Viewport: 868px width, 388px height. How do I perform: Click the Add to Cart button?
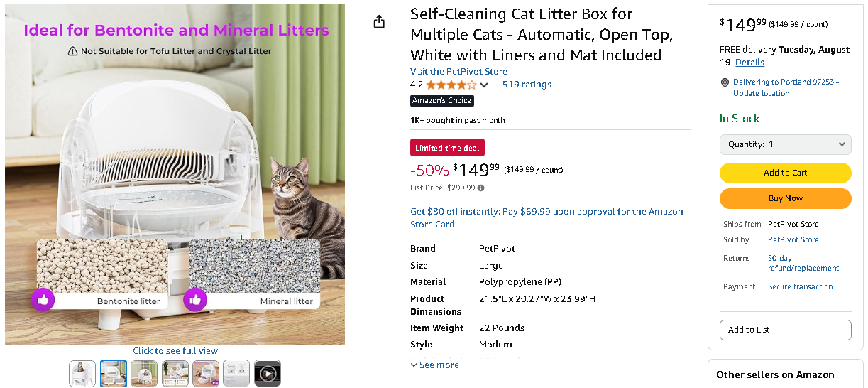click(x=785, y=173)
